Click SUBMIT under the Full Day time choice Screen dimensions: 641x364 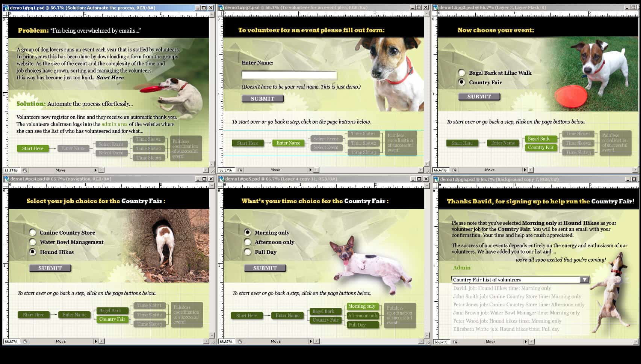point(265,268)
